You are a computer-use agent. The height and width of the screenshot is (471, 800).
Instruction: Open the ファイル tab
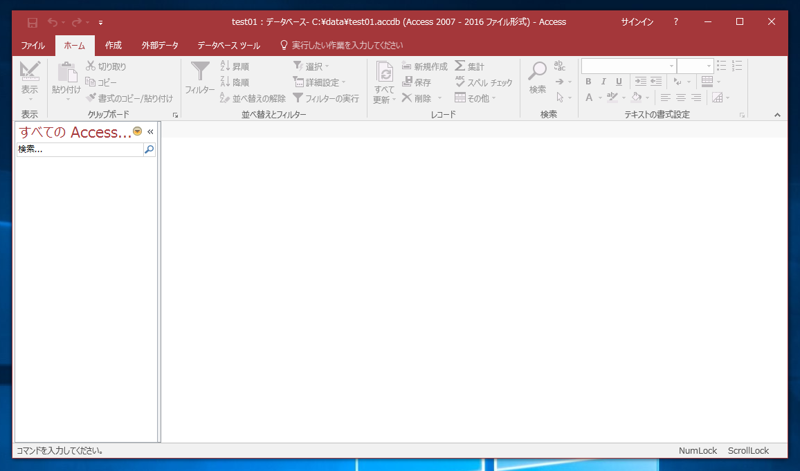[x=33, y=45]
